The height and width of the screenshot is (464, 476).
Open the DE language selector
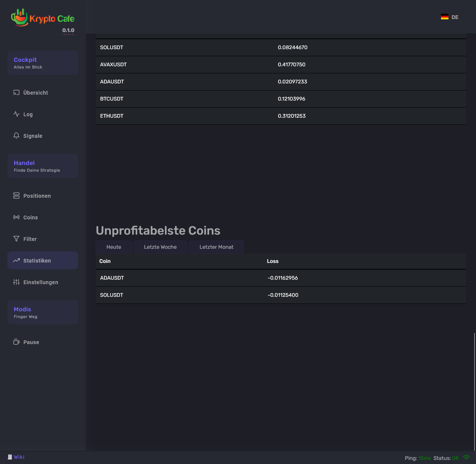(x=450, y=17)
